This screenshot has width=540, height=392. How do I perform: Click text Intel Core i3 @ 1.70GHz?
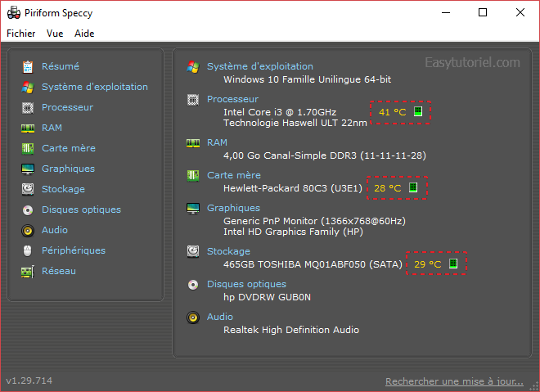click(x=280, y=112)
